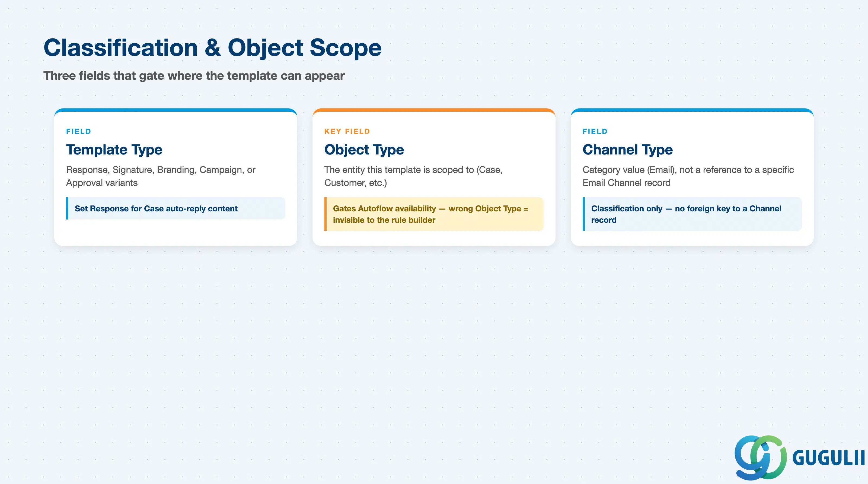868x484 pixels.
Task: Click 'Set Response for Case auto-reply content' callout
Action: point(175,208)
